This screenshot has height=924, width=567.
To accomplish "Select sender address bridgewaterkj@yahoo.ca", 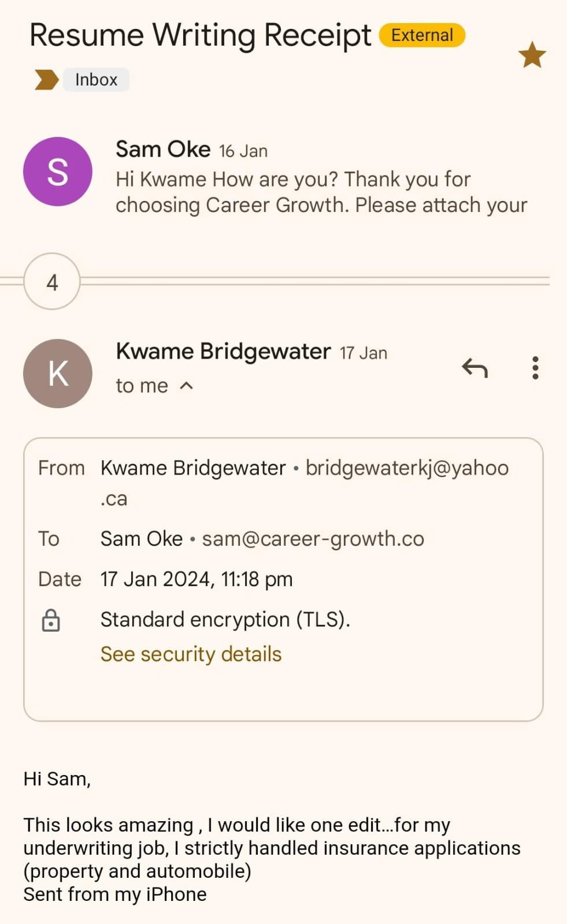I will point(407,468).
